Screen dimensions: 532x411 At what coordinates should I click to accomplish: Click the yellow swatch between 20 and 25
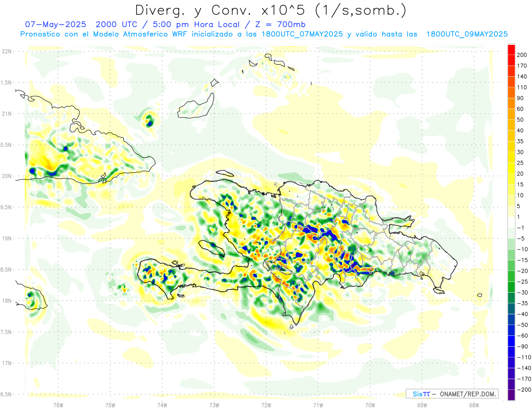point(511,168)
